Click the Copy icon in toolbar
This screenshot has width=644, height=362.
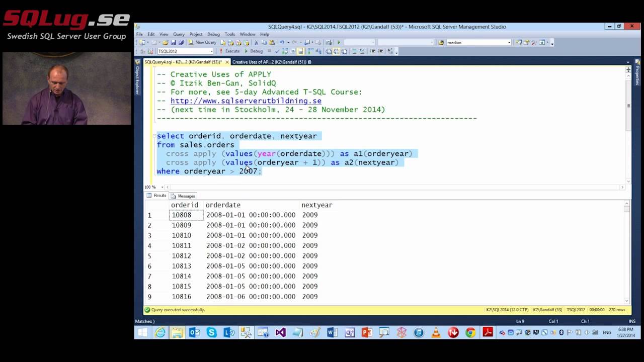(264, 43)
